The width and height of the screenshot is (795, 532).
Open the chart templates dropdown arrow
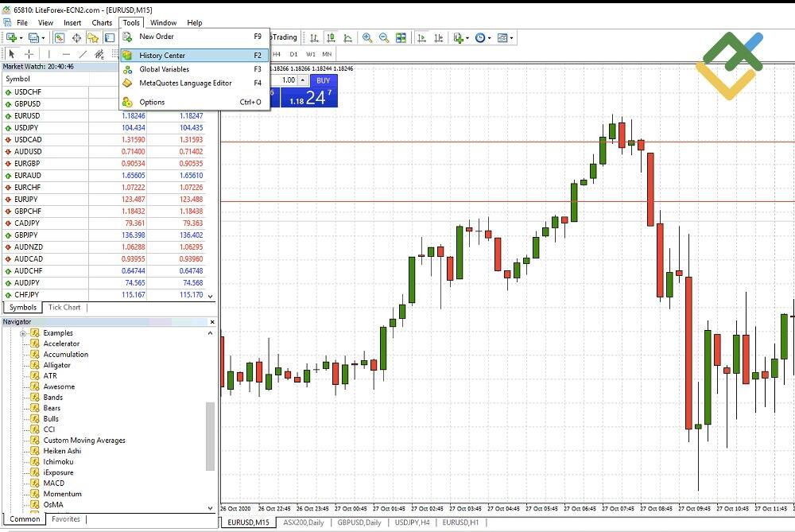pyautogui.click(x=510, y=37)
